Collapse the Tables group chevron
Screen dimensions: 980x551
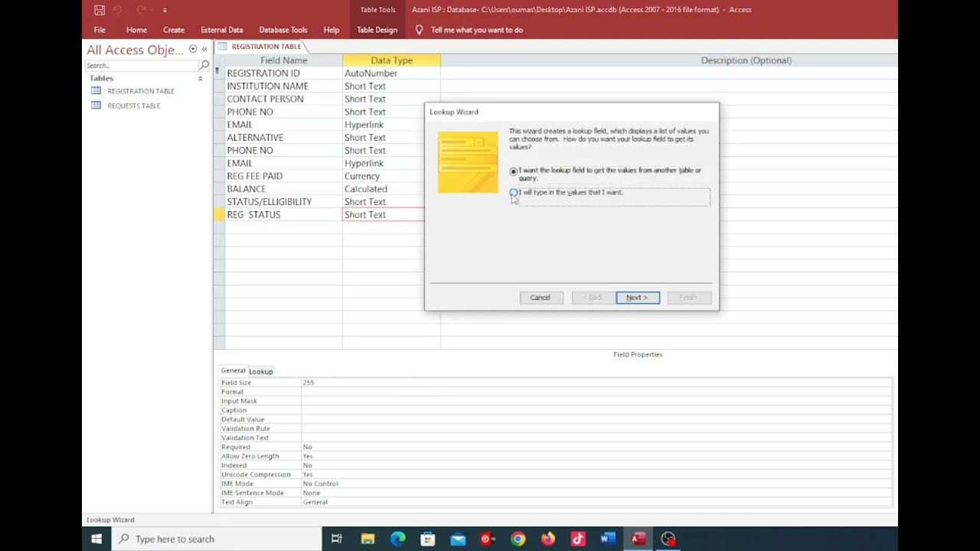tap(201, 78)
